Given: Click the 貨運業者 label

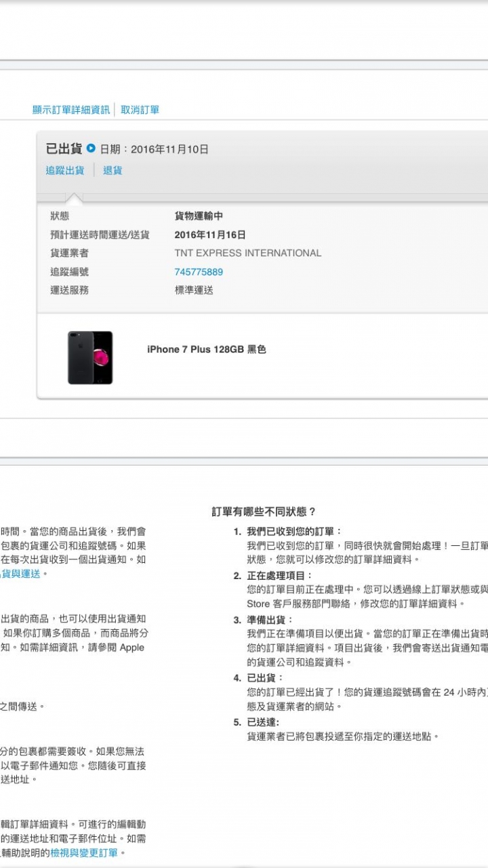Looking at the screenshot, I should [69, 253].
